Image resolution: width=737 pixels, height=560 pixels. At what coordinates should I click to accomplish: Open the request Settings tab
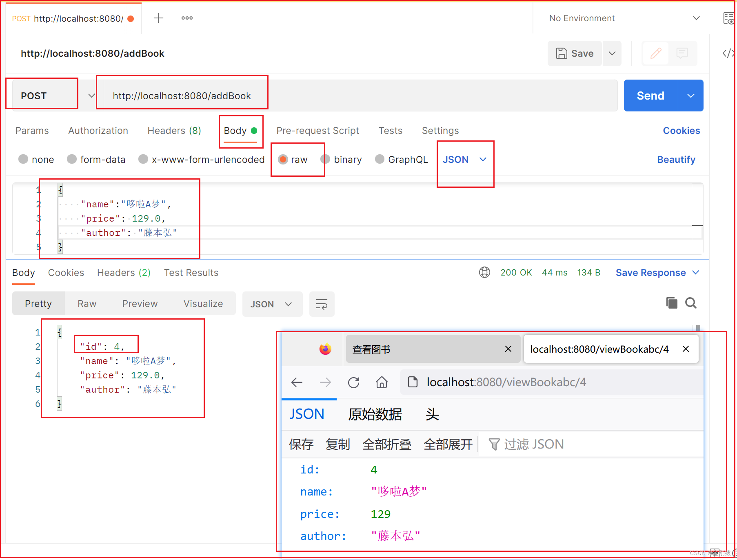440,131
